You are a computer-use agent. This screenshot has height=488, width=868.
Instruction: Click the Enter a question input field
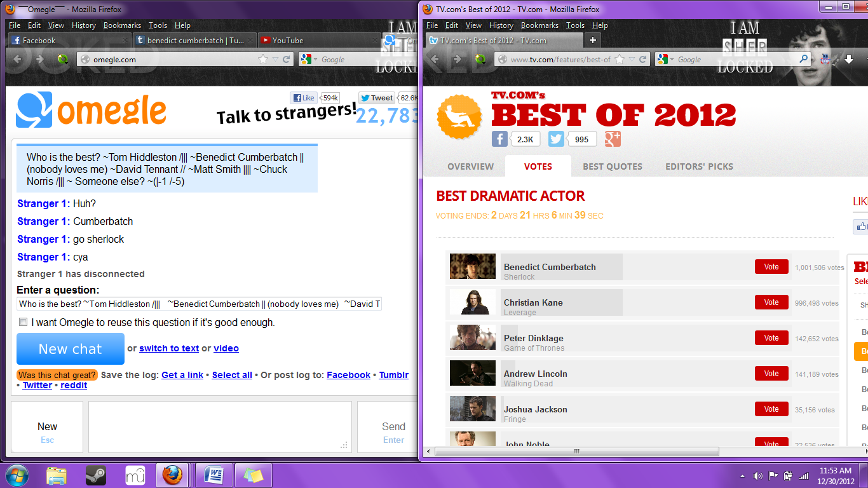[199, 304]
